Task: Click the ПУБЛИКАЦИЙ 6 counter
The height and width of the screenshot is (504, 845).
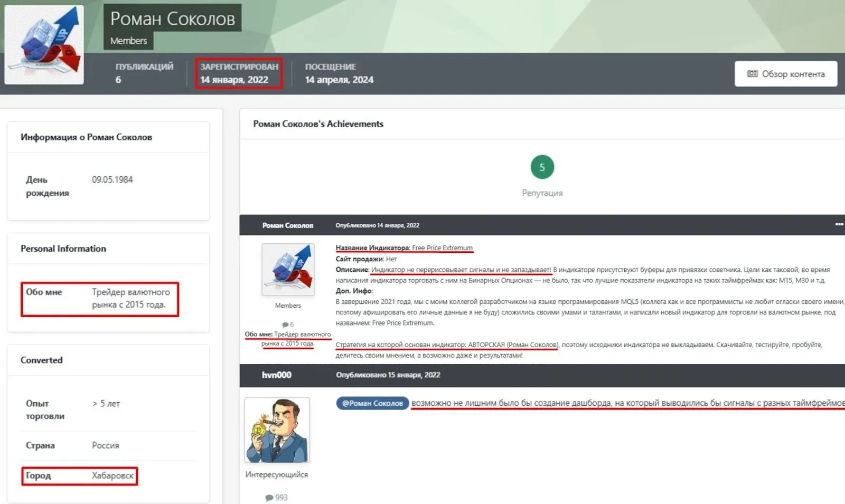Action: (144, 73)
